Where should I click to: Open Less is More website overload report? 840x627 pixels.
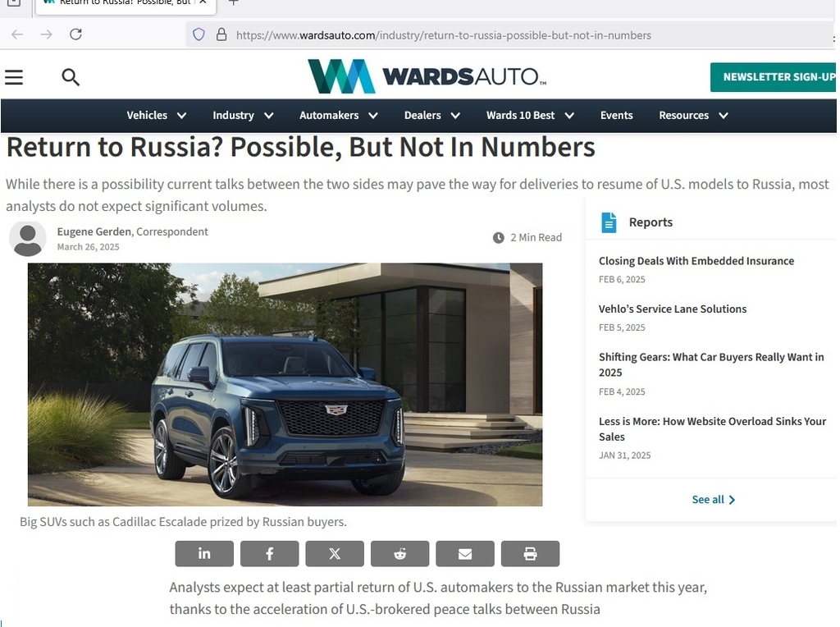pyautogui.click(x=713, y=428)
